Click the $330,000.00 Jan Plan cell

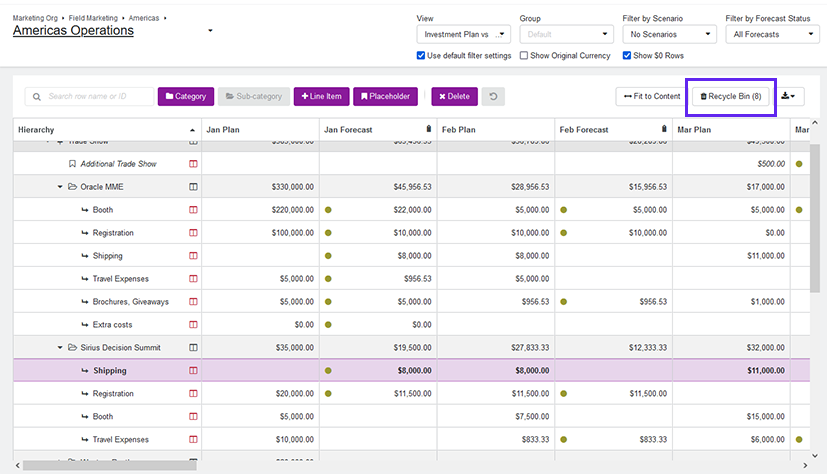pyautogui.click(x=260, y=187)
